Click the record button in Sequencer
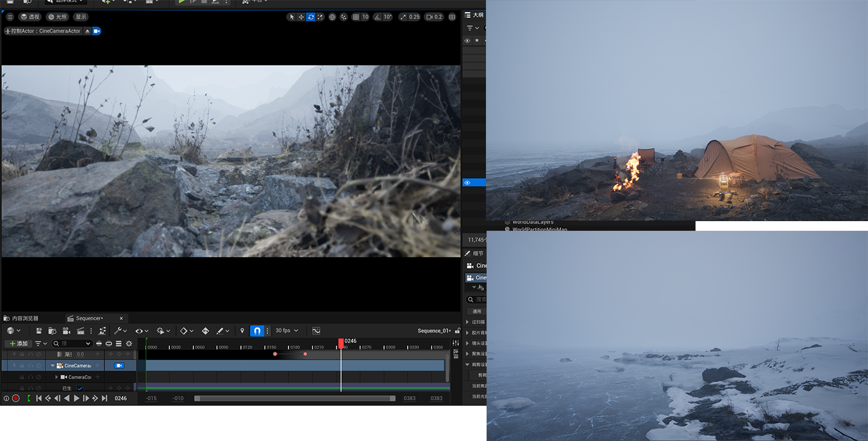Viewport: 868px width, 441px height. (x=15, y=398)
